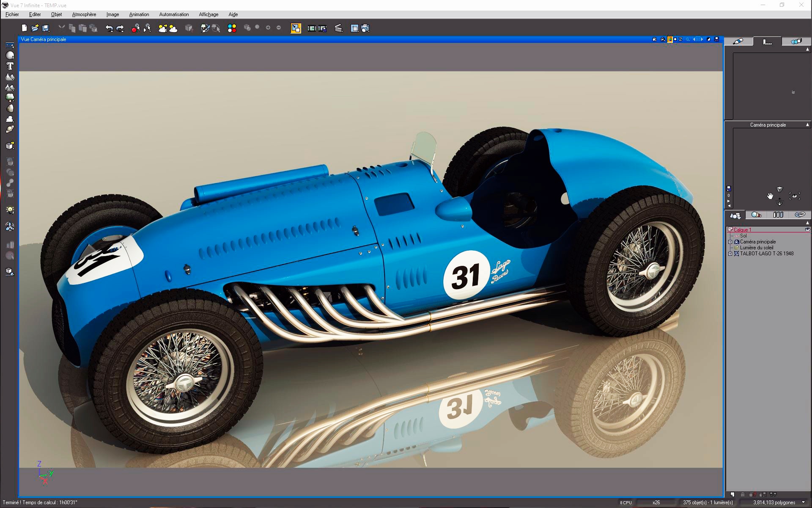812x508 pixels.
Task: Add a rock object from toolbar
Action: click(x=10, y=108)
